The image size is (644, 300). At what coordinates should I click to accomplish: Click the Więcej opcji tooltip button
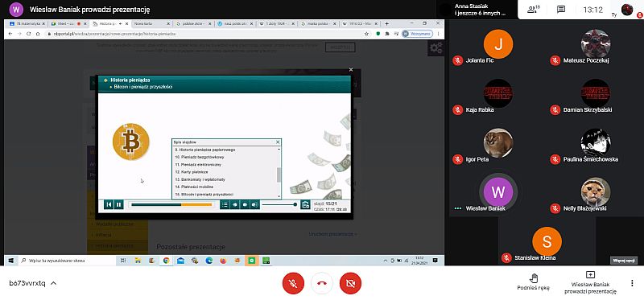point(623,261)
